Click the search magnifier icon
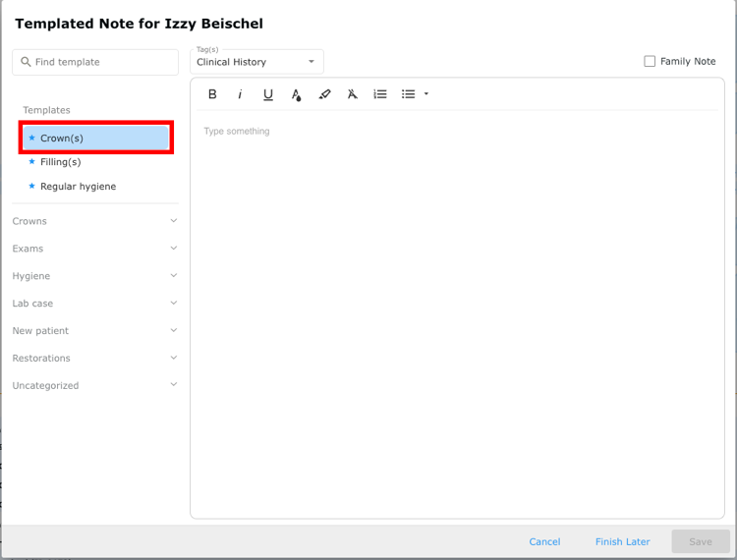The image size is (737, 560). pyautogui.click(x=26, y=62)
